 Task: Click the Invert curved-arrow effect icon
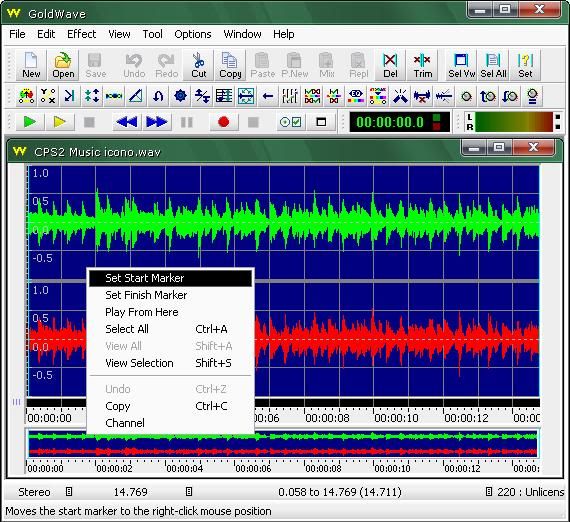pyautogui.click(x=158, y=96)
